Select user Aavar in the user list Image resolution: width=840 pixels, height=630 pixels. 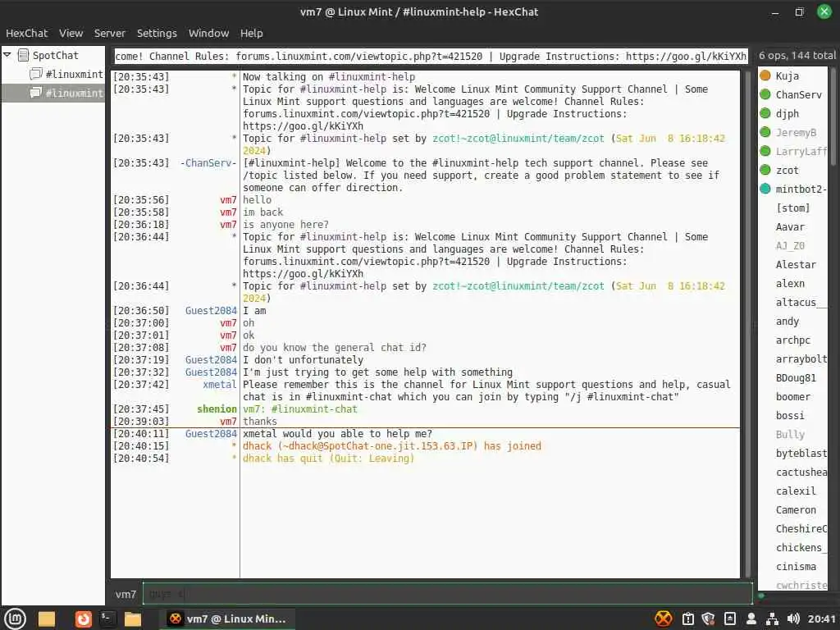coord(790,226)
